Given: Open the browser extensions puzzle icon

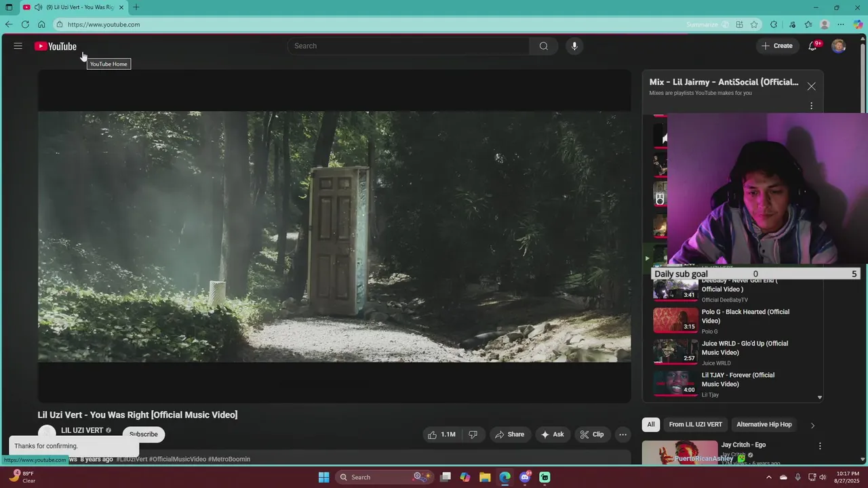Looking at the screenshot, I should click(x=774, y=24).
